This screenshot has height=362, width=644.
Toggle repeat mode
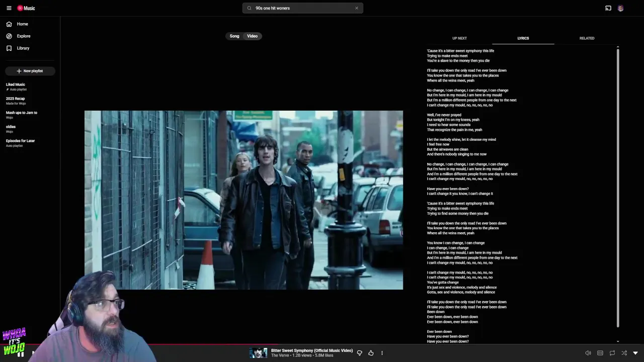[612, 353]
